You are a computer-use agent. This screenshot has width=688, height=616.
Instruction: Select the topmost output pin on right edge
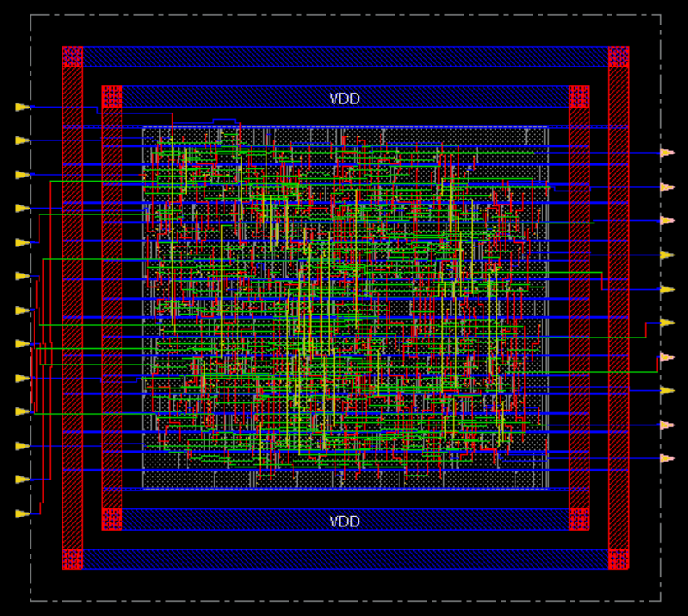click(x=667, y=153)
